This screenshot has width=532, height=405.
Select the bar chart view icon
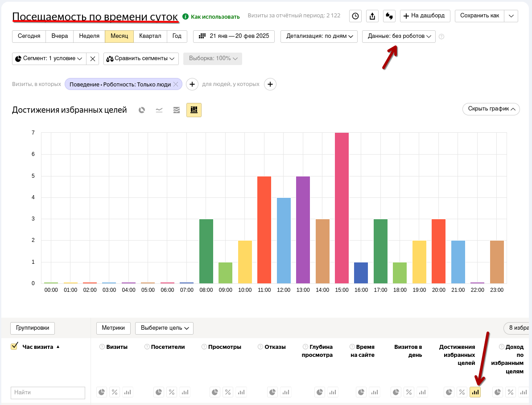click(x=194, y=110)
